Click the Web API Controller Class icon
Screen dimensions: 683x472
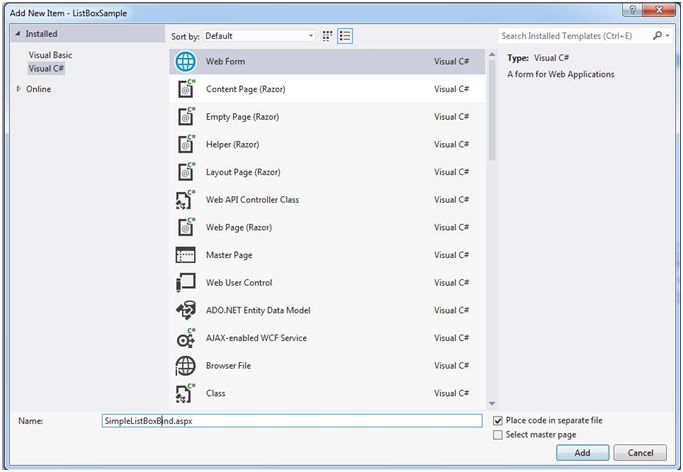coord(186,199)
